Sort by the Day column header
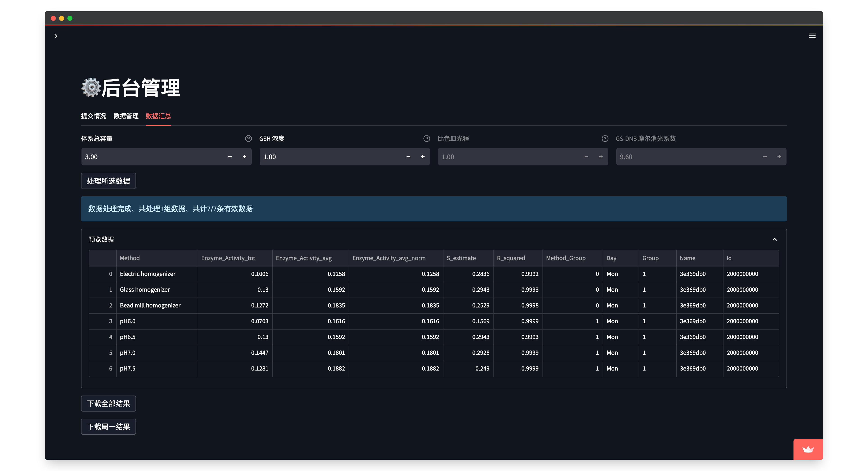The image size is (868, 471). (621, 258)
